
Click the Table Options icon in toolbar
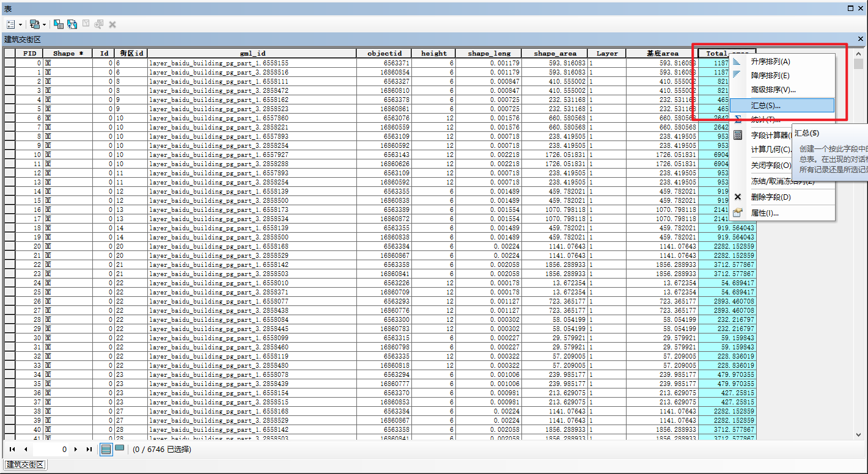(x=11, y=24)
